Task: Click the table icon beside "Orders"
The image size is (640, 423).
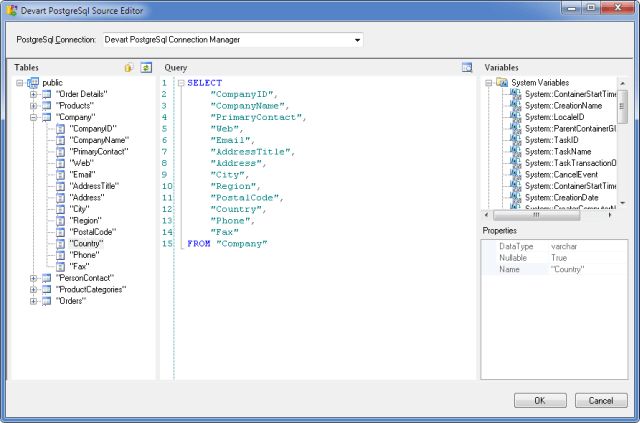Action: pos(47,301)
